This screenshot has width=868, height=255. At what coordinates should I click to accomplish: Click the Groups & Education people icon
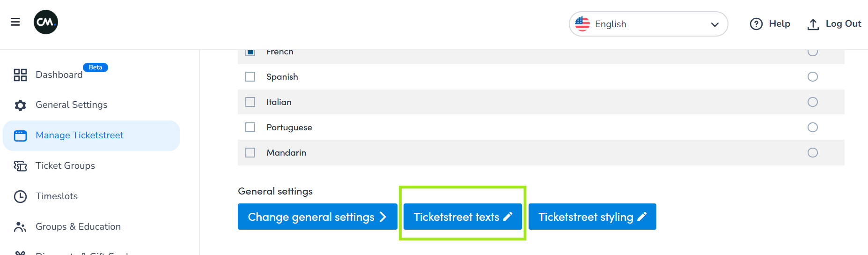coord(20,227)
